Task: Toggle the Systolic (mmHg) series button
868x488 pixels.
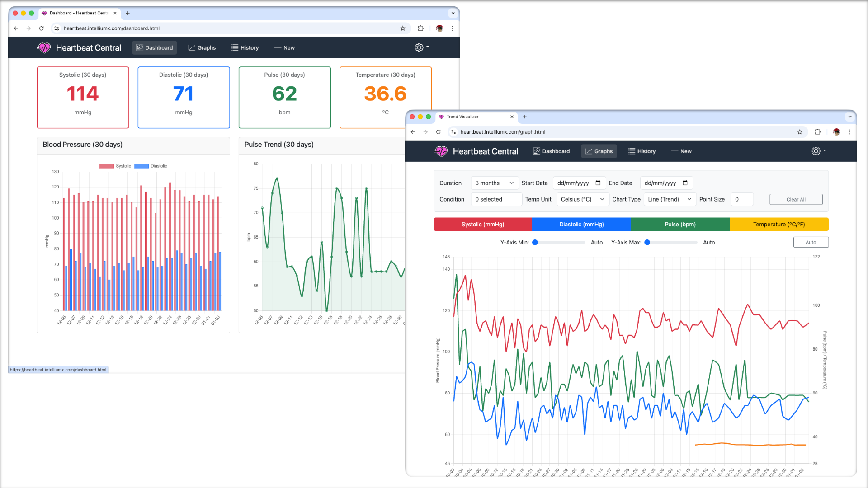Action: pyautogui.click(x=482, y=224)
